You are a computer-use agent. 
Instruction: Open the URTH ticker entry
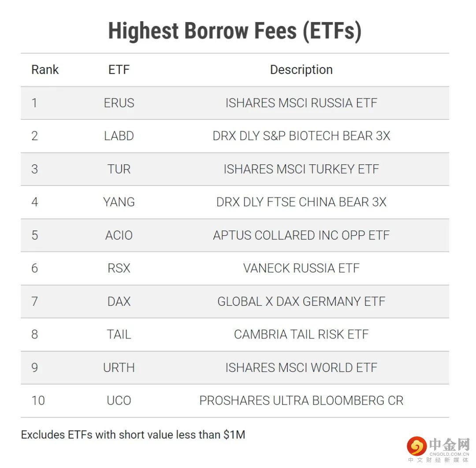pyautogui.click(x=119, y=368)
